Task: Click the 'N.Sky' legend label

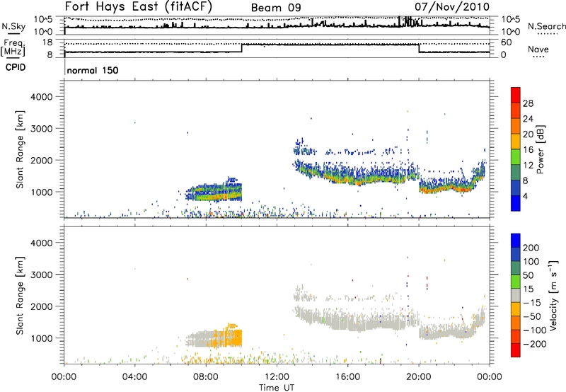Action: (13, 26)
